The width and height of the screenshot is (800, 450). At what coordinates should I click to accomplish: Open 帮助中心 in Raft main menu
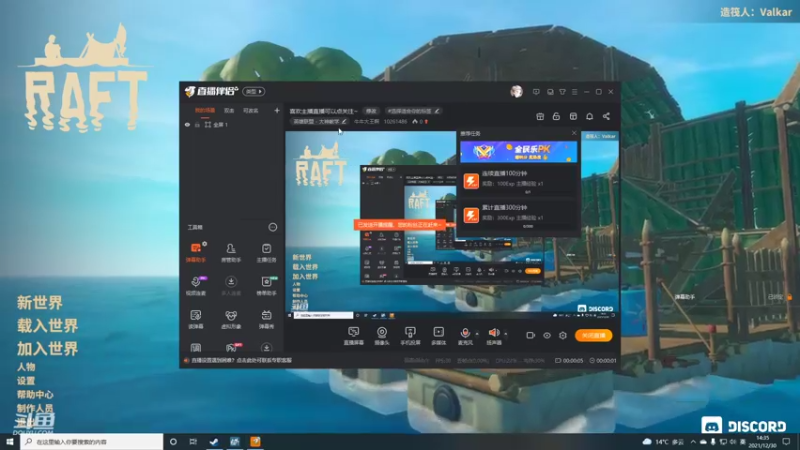pos(35,394)
